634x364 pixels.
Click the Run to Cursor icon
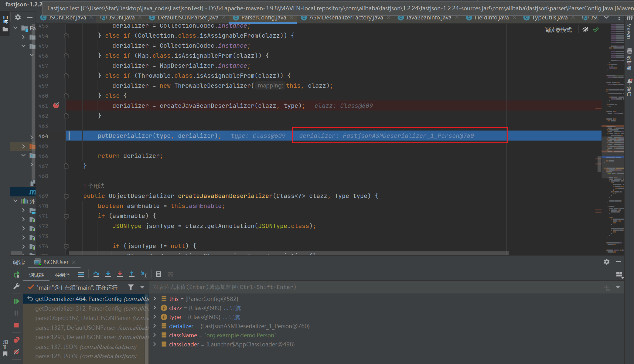pos(144,274)
